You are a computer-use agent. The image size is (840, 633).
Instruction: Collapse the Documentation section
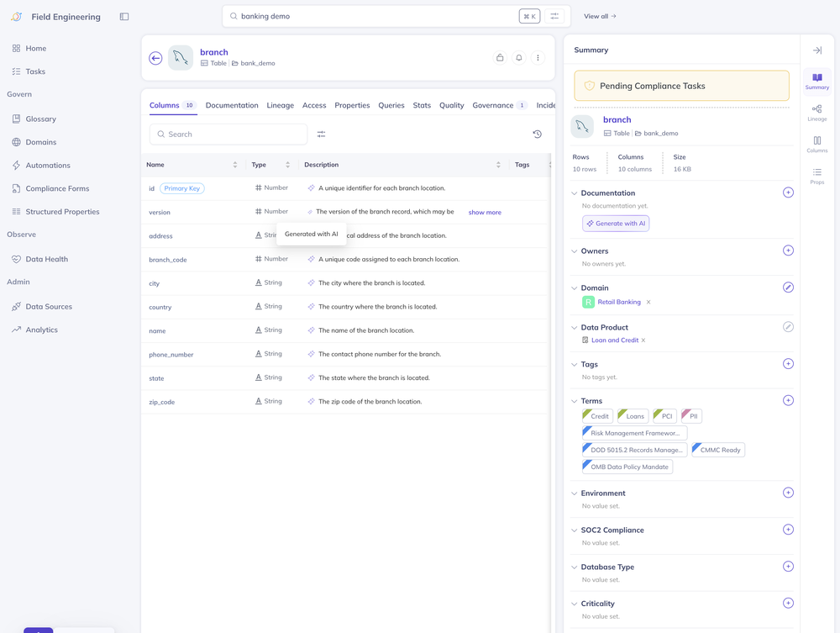pos(575,193)
